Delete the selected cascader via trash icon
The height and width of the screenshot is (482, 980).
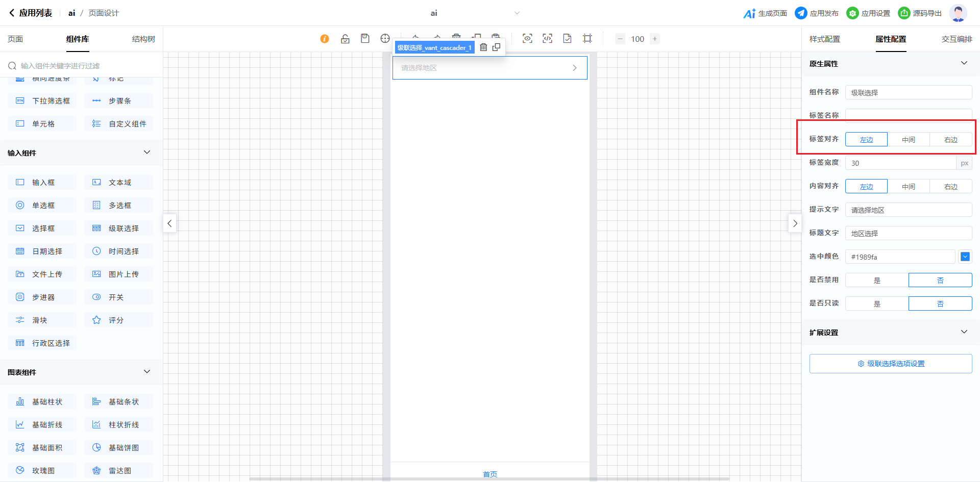pyautogui.click(x=483, y=47)
